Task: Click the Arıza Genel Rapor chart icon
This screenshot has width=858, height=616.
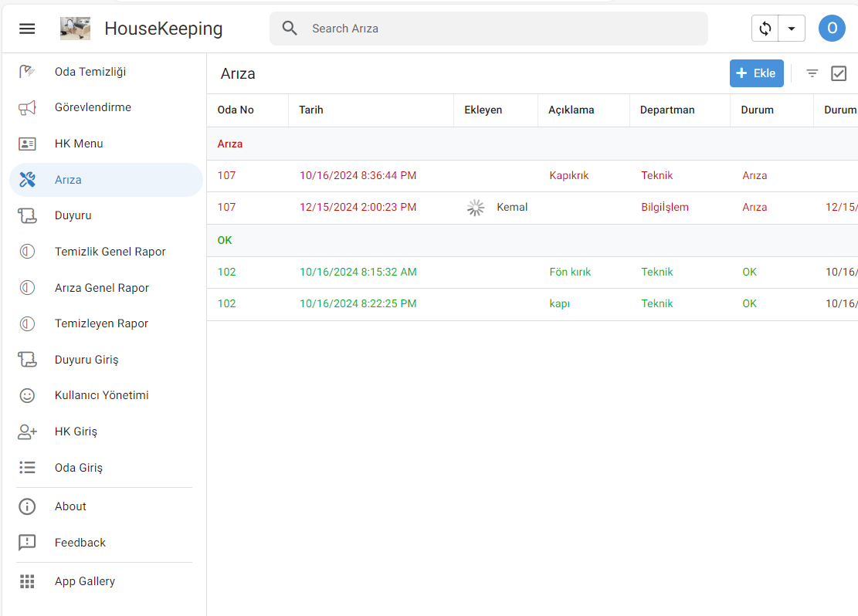Action: coord(27,288)
